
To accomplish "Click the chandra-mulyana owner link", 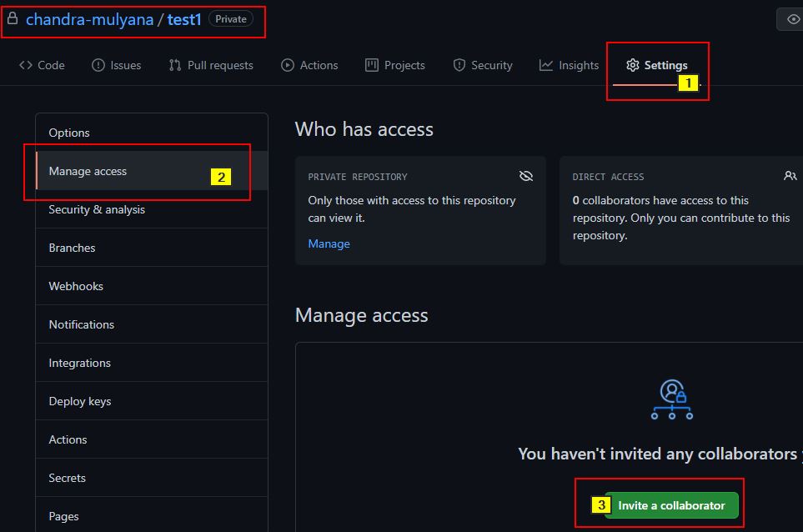I will tap(89, 19).
